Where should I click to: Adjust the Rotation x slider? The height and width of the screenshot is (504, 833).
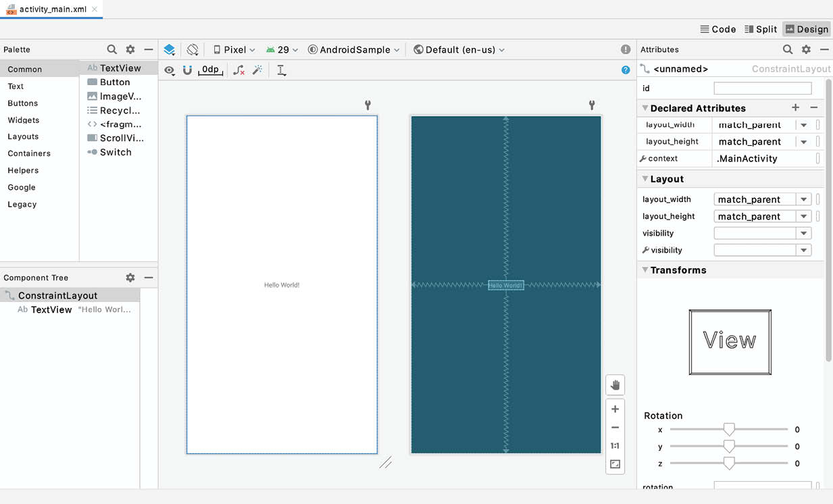pyautogui.click(x=729, y=430)
